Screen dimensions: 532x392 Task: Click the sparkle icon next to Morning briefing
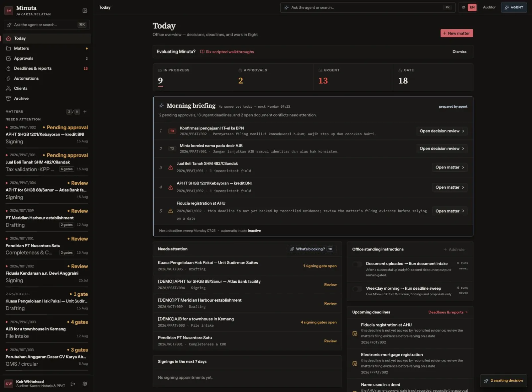[162, 106]
